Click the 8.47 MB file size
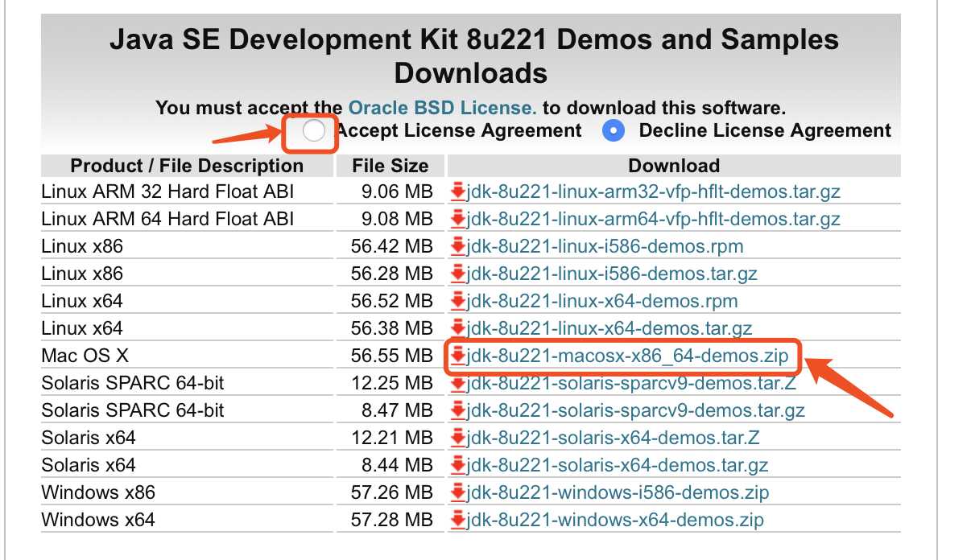Viewport: 971px width, 560px height. pos(398,410)
